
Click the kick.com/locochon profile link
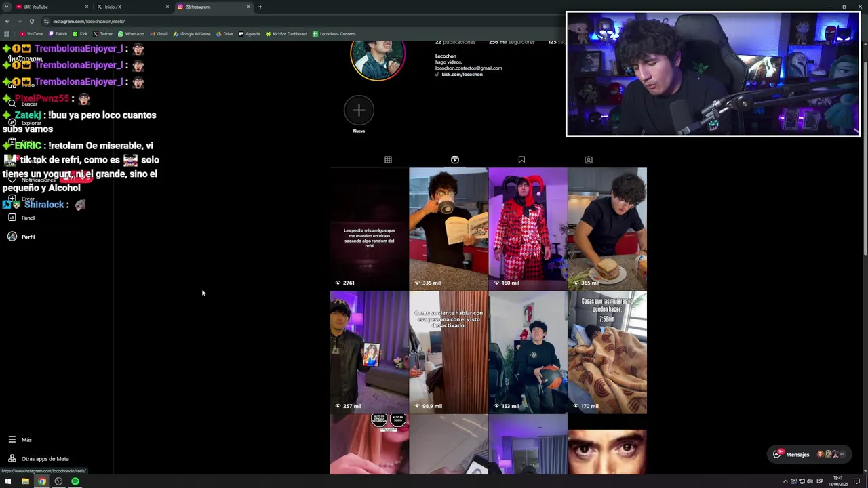pyautogui.click(x=462, y=75)
